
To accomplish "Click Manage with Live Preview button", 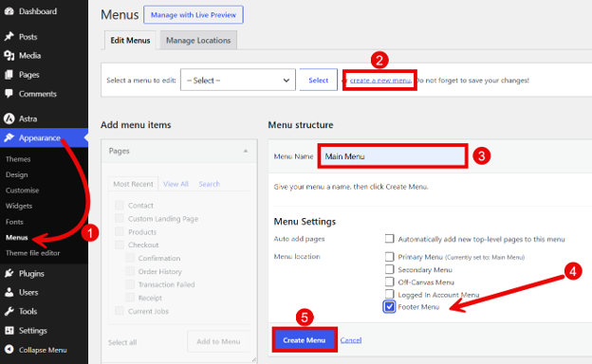I will [194, 15].
